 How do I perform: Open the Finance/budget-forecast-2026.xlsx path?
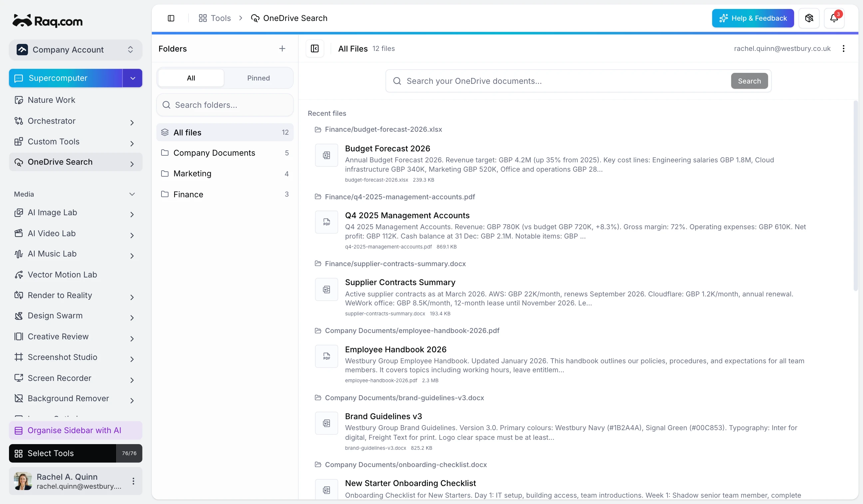383,129
